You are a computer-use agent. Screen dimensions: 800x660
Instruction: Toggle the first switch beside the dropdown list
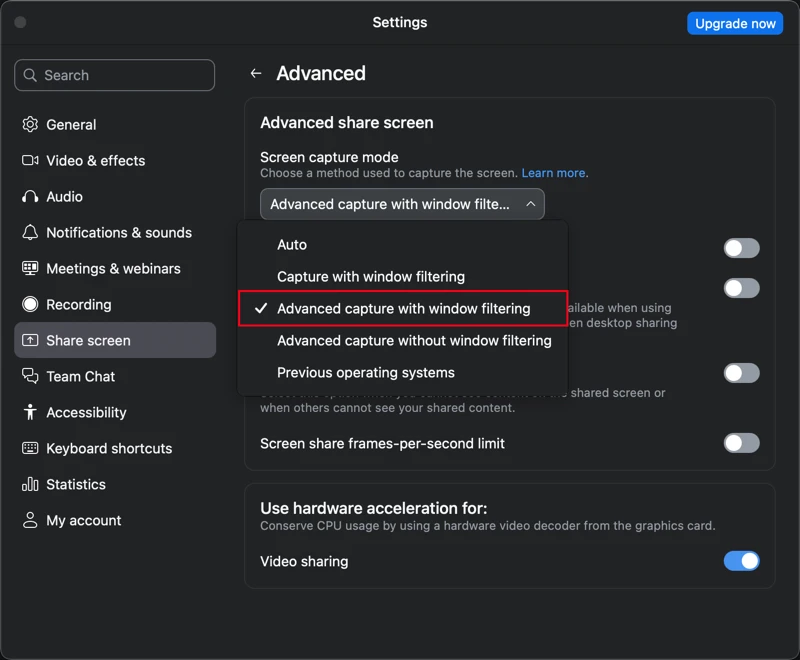[x=741, y=248]
